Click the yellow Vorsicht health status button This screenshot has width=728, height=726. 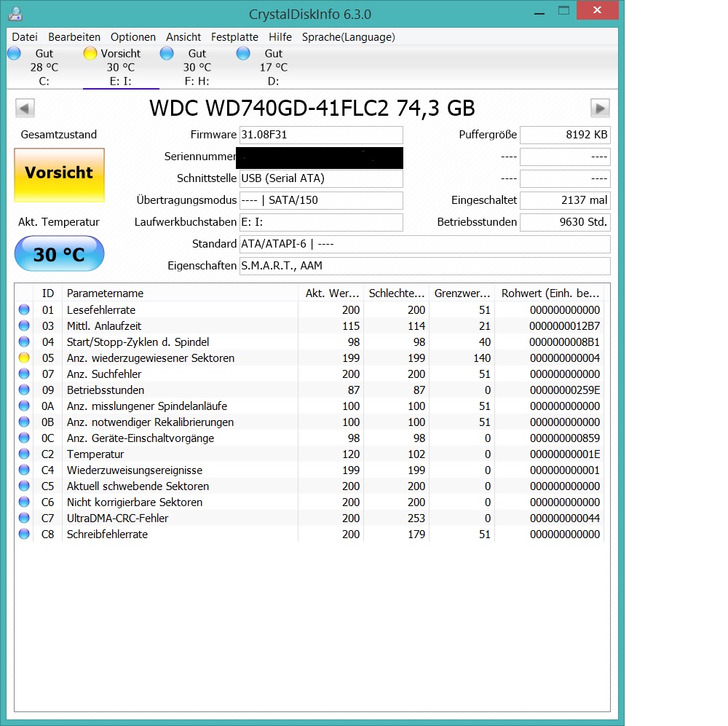(60, 175)
